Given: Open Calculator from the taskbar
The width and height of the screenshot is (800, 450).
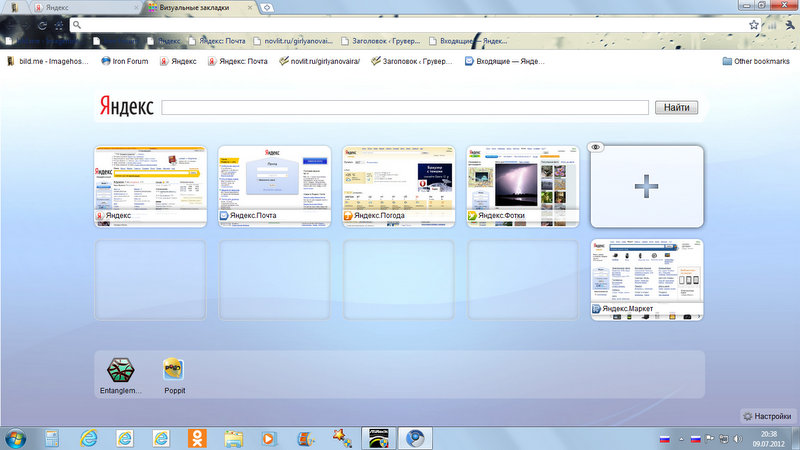Looking at the screenshot, I should pyautogui.click(x=52, y=438).
